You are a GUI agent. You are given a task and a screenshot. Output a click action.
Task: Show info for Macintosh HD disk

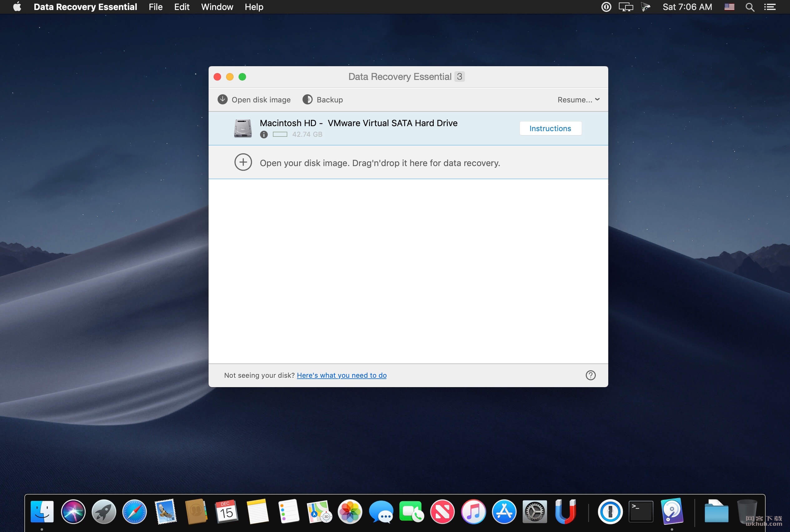264,135
